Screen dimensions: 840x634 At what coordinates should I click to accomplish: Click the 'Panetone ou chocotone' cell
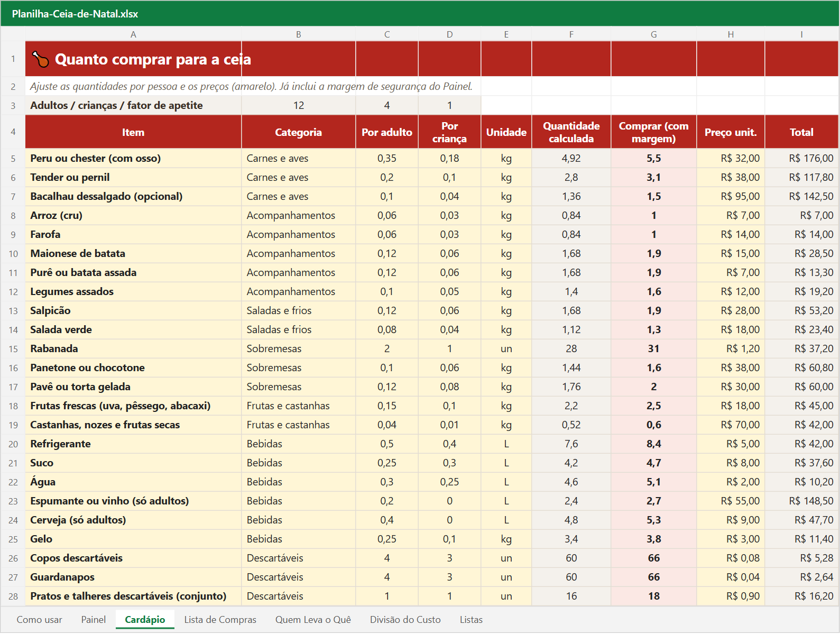pyautogui.click(x=133, y=368)
